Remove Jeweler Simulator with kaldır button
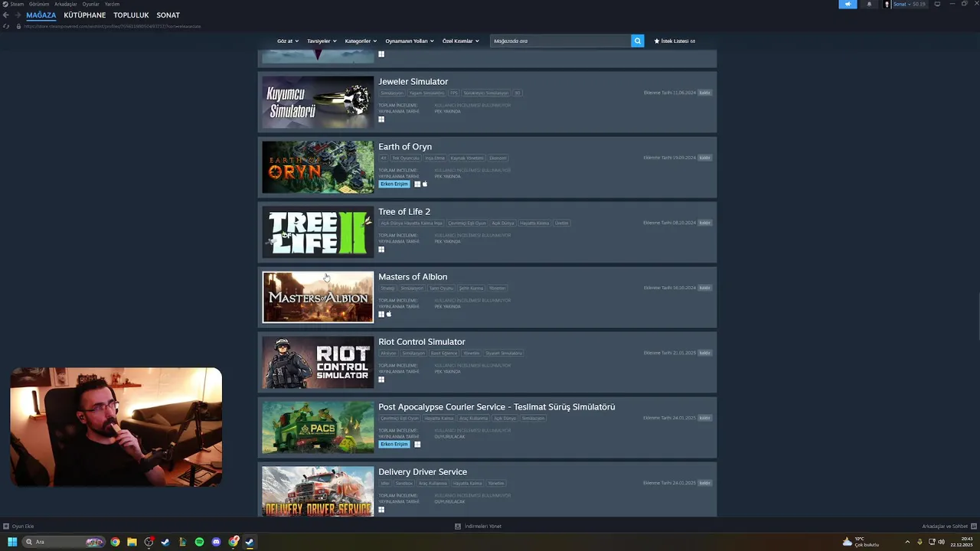The width and height of the screenshot is (980, 551). (x=704, y=93)
